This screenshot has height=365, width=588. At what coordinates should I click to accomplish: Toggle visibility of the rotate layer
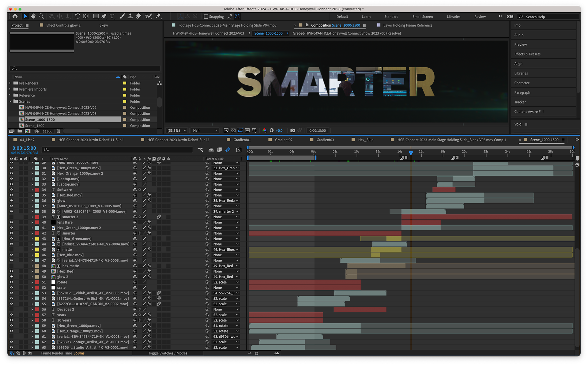click(11, 282)
